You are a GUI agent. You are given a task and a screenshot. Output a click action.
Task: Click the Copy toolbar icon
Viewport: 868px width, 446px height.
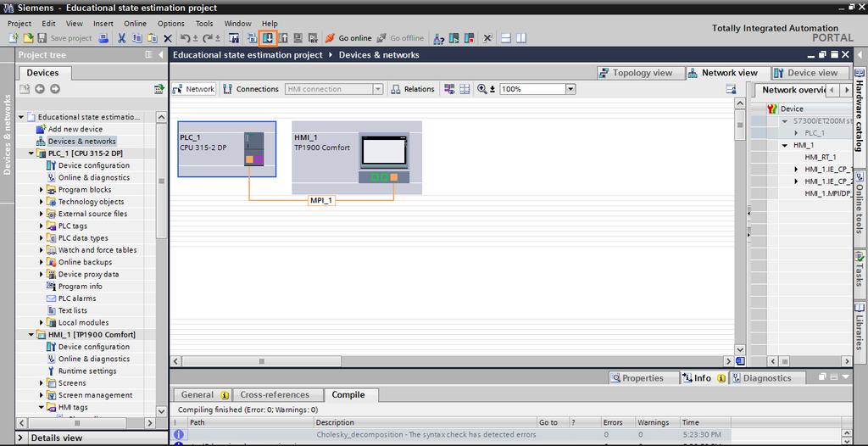136,38
